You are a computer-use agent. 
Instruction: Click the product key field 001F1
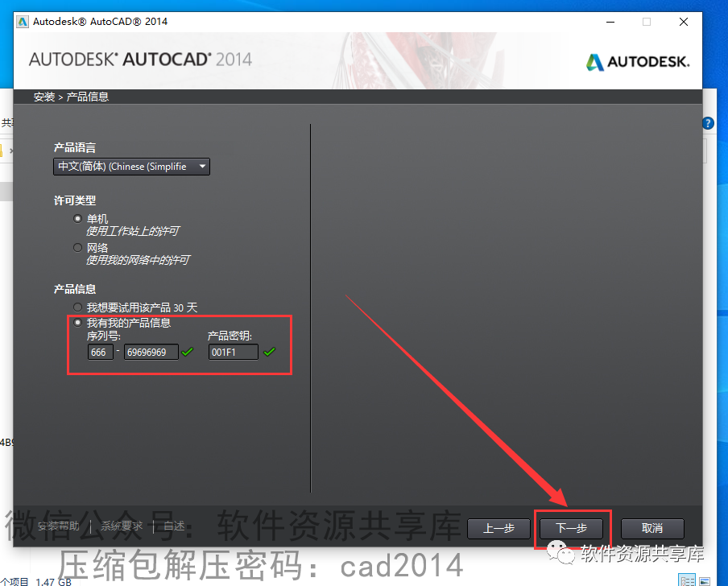click(233, 352)
